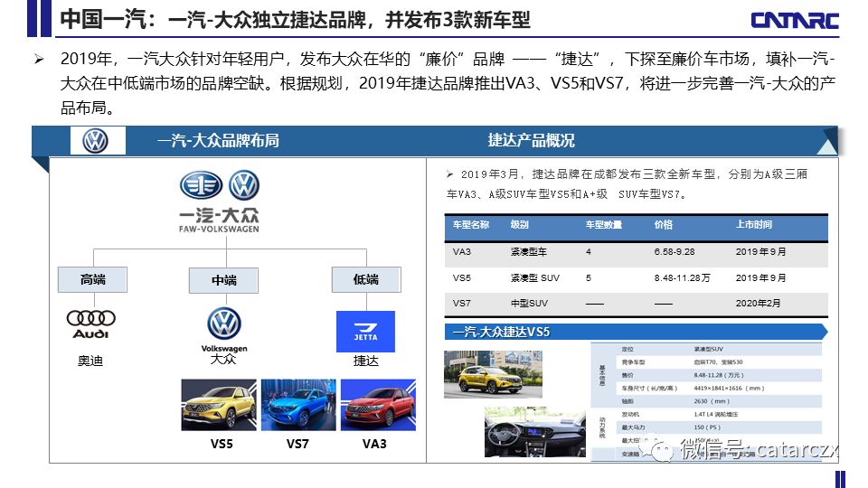
Task: Click the Volkswagen logo in header bar
Action: click(95, 141)
